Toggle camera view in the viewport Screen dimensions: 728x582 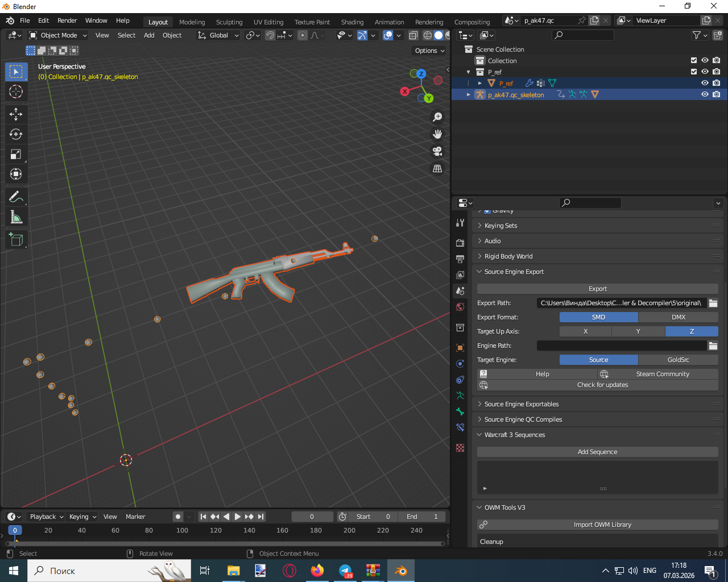(437, 151)
